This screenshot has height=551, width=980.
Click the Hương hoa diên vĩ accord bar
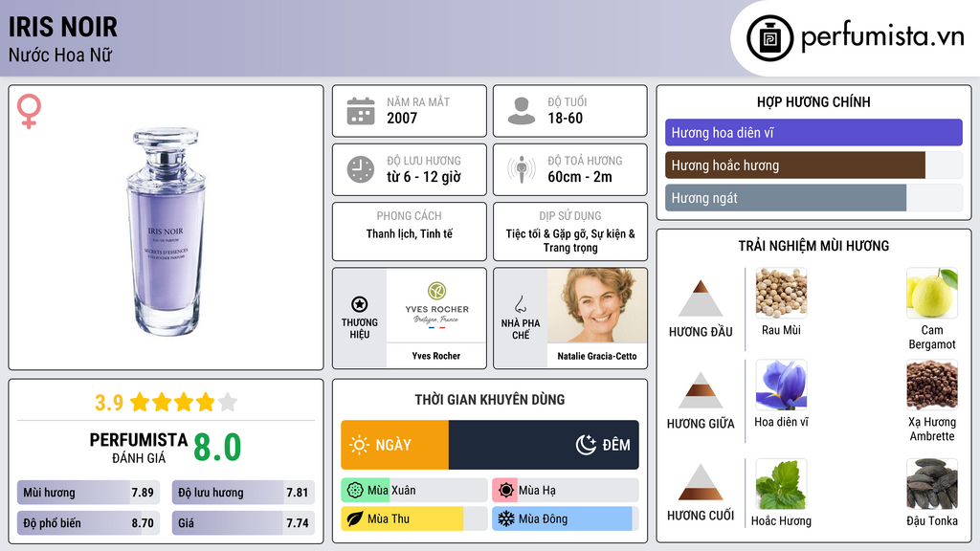point(813,132)
